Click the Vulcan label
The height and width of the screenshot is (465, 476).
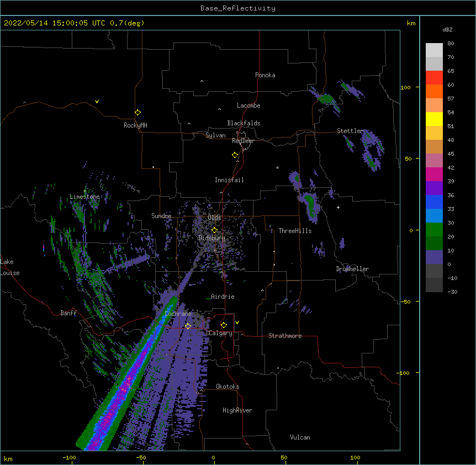[x=300, y=437]
